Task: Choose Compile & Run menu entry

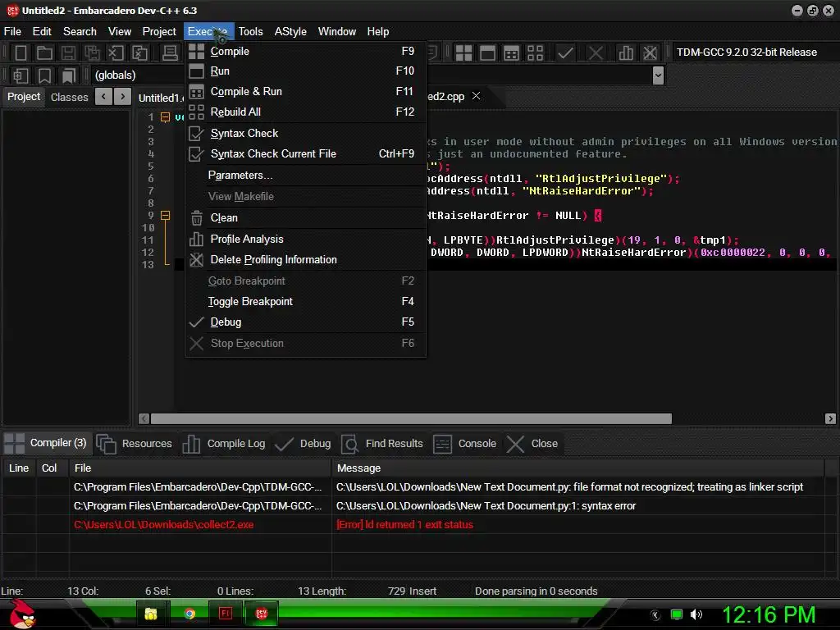Action: click(x=305, y=91)
